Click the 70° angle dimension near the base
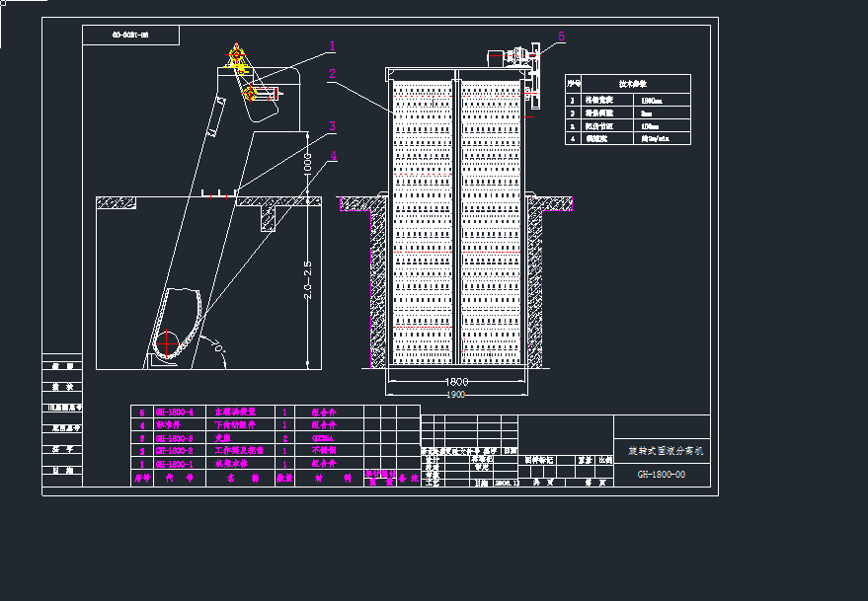The image size is (868, 601). tap(218, 347)
